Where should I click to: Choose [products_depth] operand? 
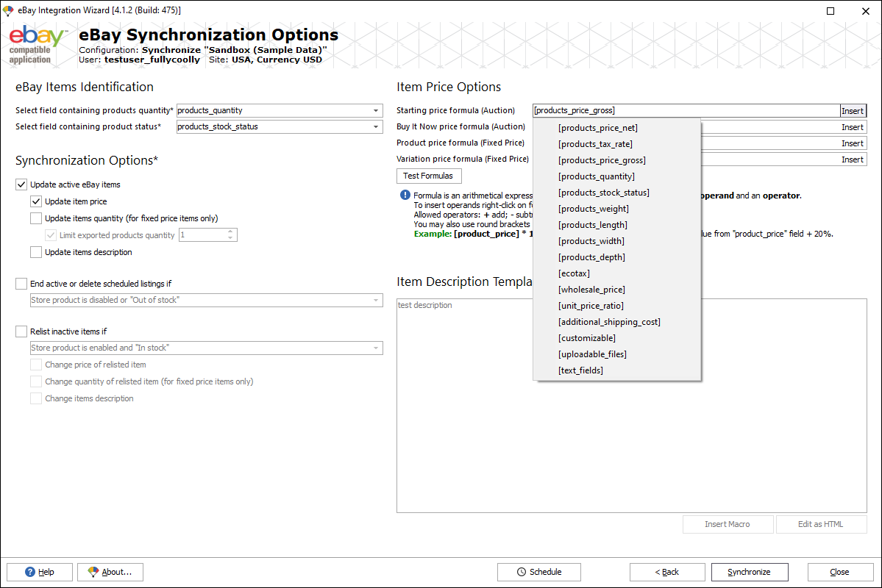pos(616,257)
